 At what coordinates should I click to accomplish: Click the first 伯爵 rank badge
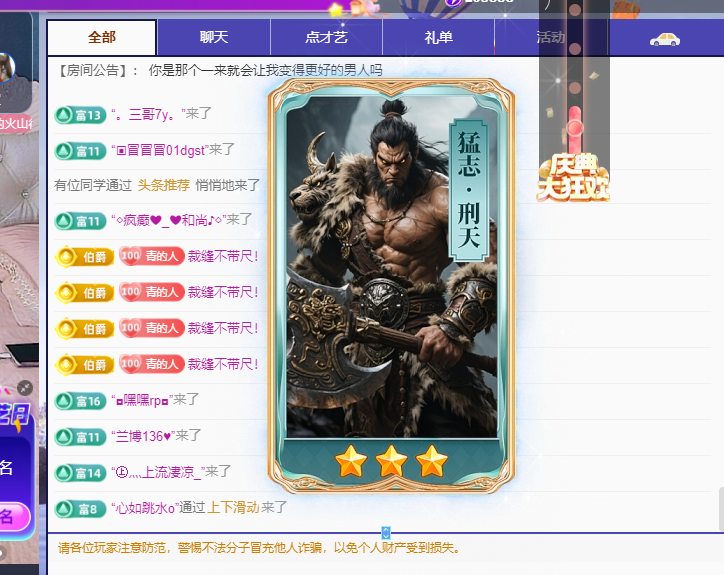(84, 256)
